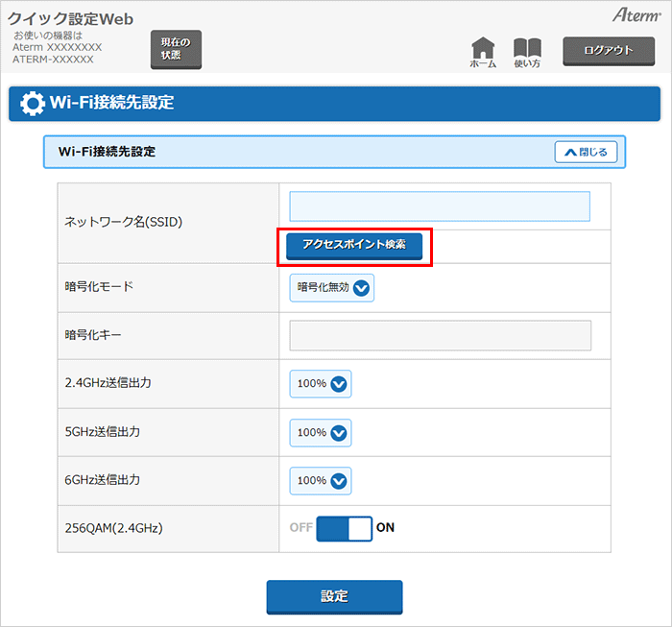The image size is (672, 627).
Task: Click the 暗号化キー input field
Action: click(440, 335)
